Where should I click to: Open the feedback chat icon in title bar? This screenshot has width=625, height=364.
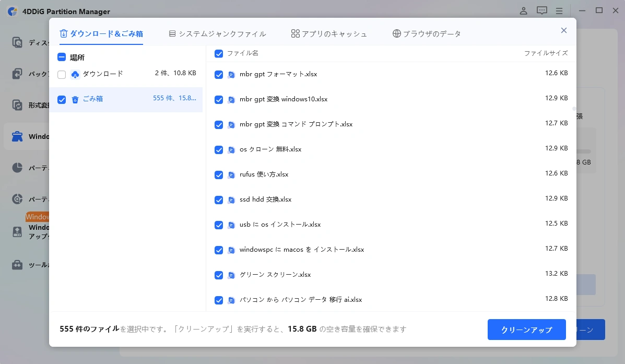pos(541,11)
